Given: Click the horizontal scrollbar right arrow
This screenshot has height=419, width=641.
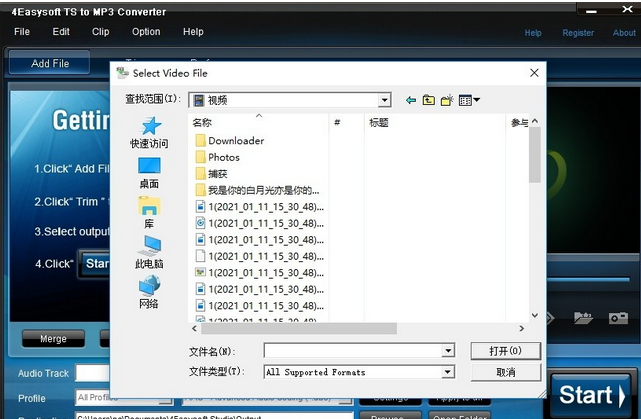Looking at the screenshot, I should pyautogui.click(x=522, y=328).
